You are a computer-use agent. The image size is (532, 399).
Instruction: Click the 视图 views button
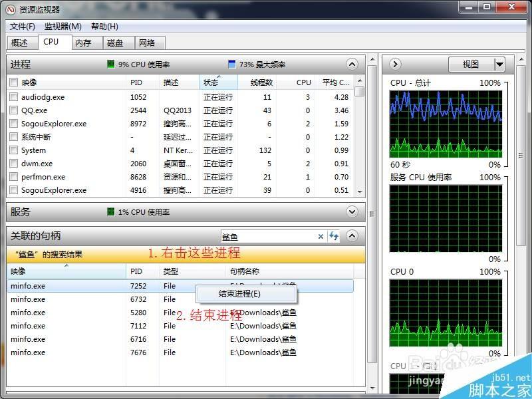pos(471,64)
